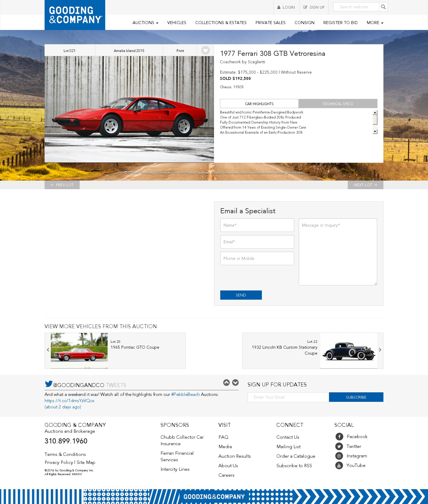Click the YouTube social icon
This screenshot has height=504, width=428.
tap(339, 465)
